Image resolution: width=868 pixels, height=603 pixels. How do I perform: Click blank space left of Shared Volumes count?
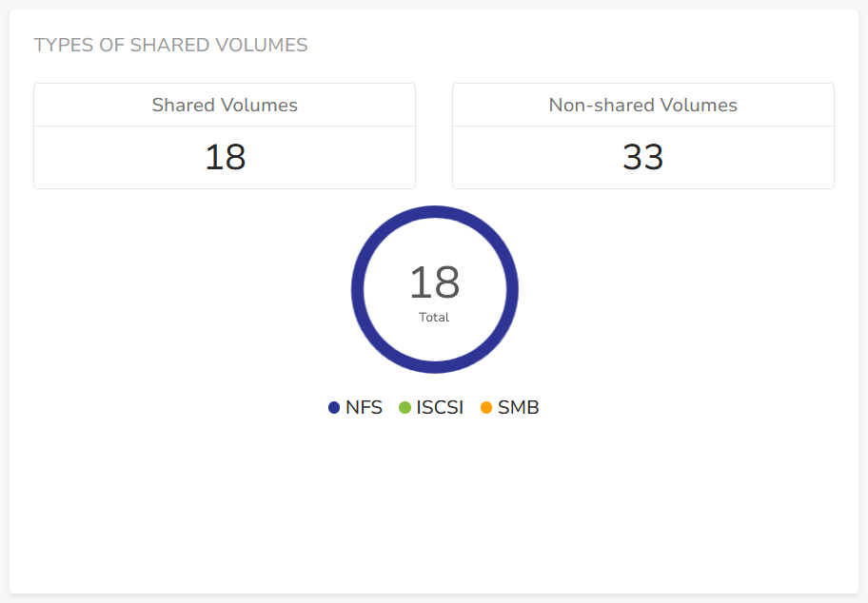105,158
